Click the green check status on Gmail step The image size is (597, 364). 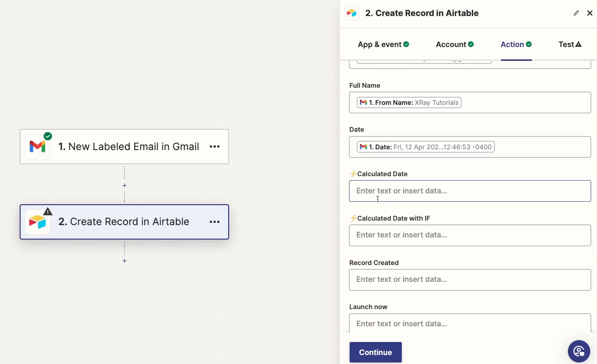(x=48, y=136)
